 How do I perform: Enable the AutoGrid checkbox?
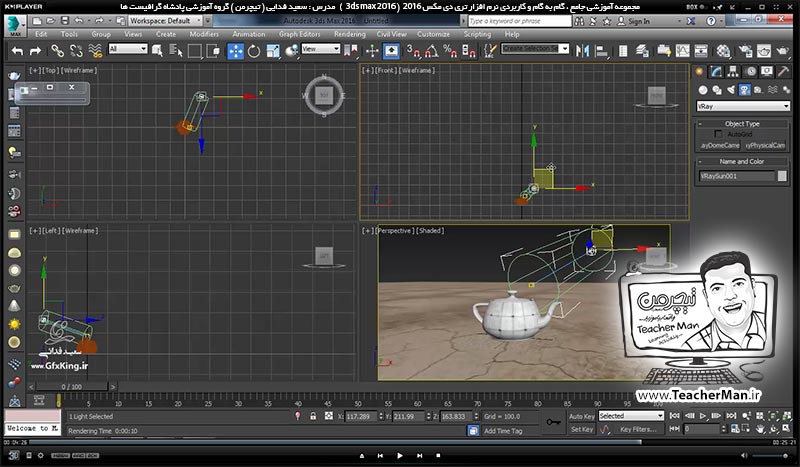pyautogui.click(x=718, y=134)
